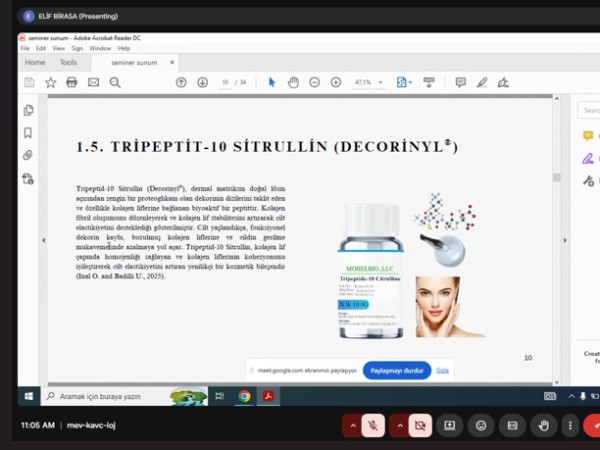Click the page number input field
Image resolution: width=600 pixels, height=450 pixels.
(x=226, y=82)
